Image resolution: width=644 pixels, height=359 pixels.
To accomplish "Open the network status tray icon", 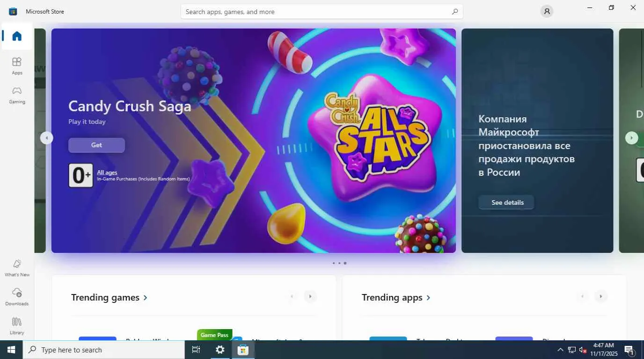I will [x=572, y=350].
